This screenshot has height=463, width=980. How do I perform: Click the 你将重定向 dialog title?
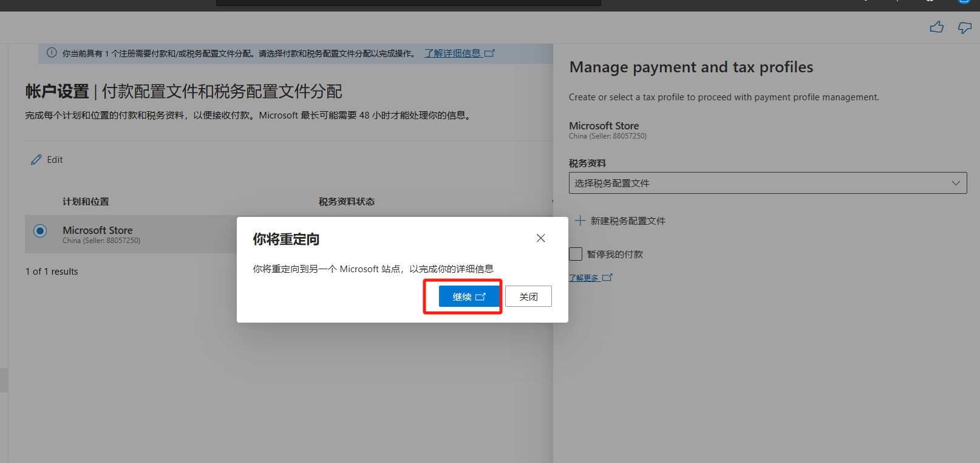[286, 239]
